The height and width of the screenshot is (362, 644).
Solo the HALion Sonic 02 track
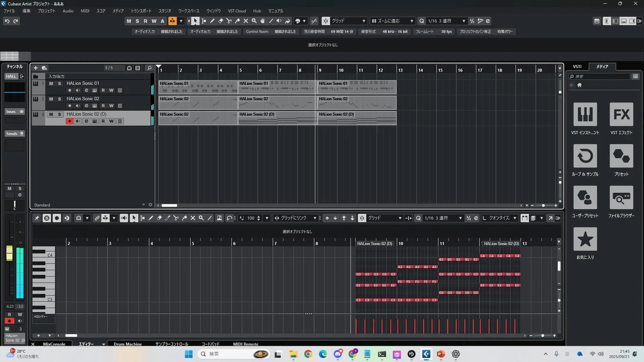tap(59, 99)
